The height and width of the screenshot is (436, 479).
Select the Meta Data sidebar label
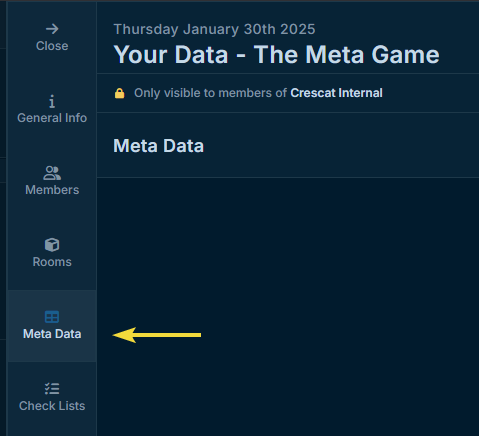click(x=52, y=334)
